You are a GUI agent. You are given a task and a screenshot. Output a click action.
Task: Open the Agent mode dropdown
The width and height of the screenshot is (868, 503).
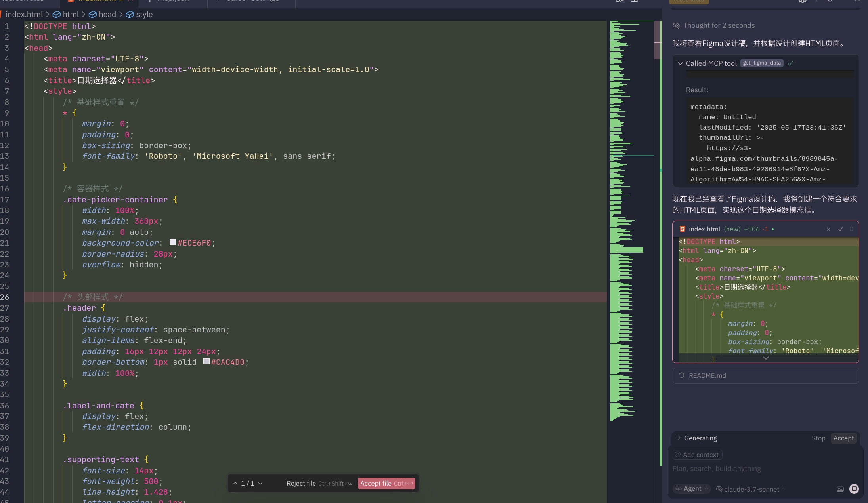(692, 489)
